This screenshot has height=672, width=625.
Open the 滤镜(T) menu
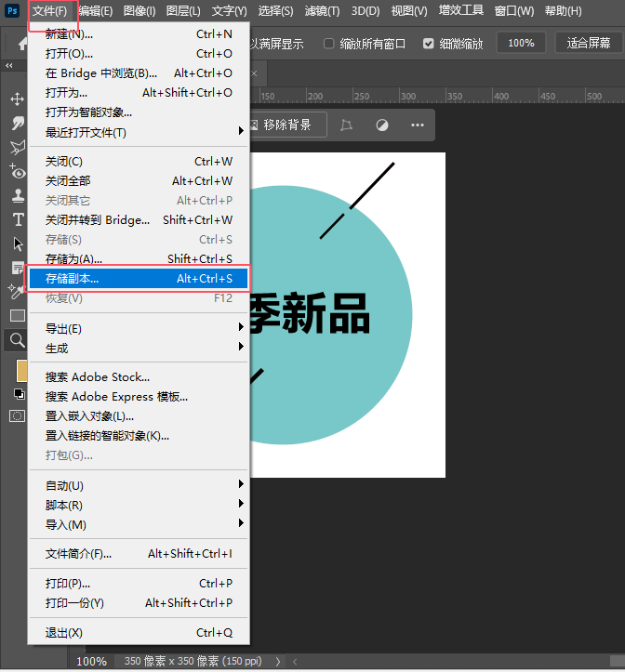click(322, 11)
